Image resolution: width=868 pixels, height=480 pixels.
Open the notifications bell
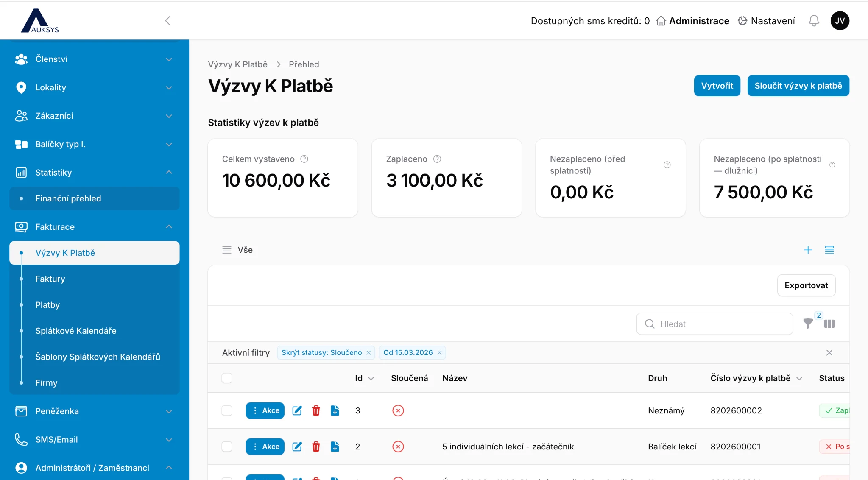pos(814,21)
